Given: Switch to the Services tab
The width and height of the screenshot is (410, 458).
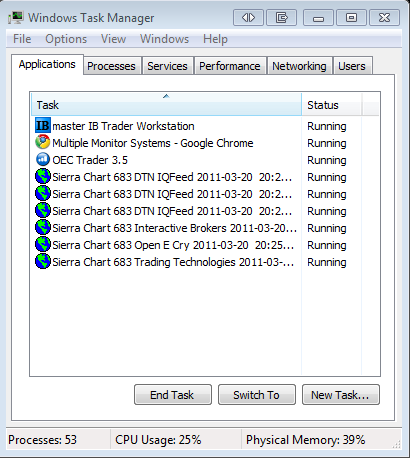Looking at the screenshot, I should (167, 66).
